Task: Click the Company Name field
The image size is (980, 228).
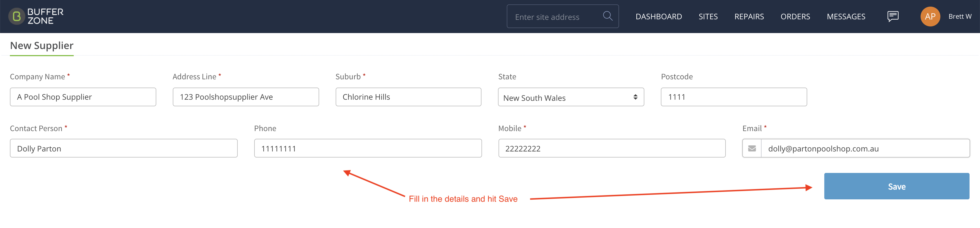Action: pos(83,97)
